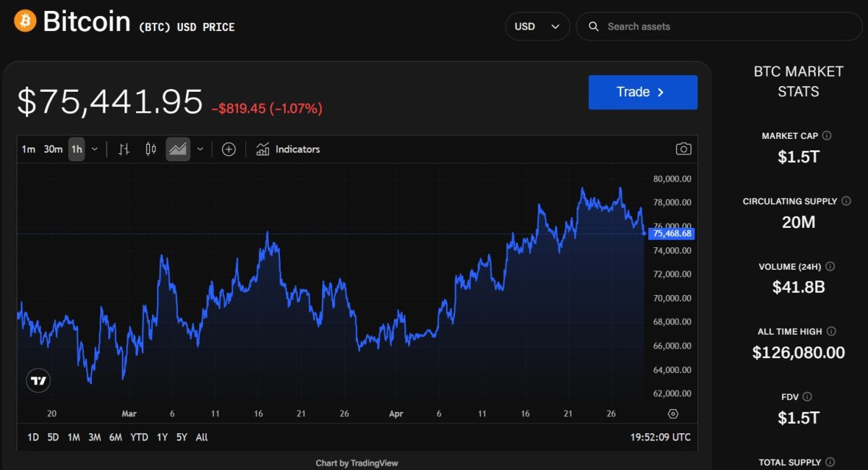Click the 75,468.68 price label on axis
This screenshot has height=470, width=868.
tap(673, 234)
